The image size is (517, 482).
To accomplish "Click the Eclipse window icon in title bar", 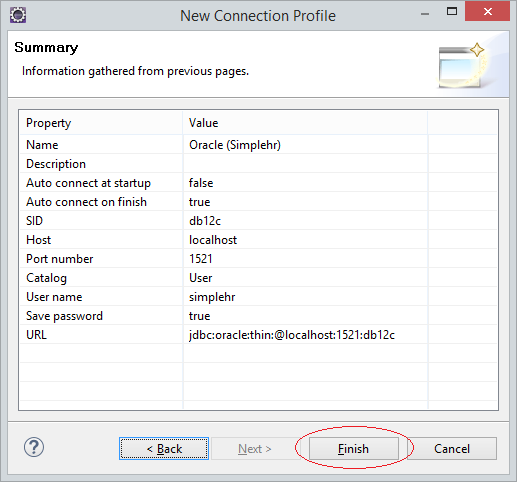I will point(18,15).
